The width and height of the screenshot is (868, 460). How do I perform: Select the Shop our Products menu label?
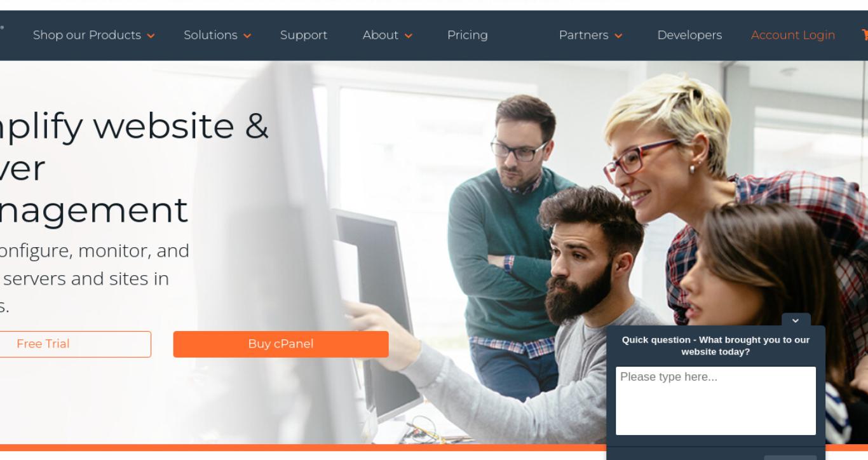click(87, 35)
